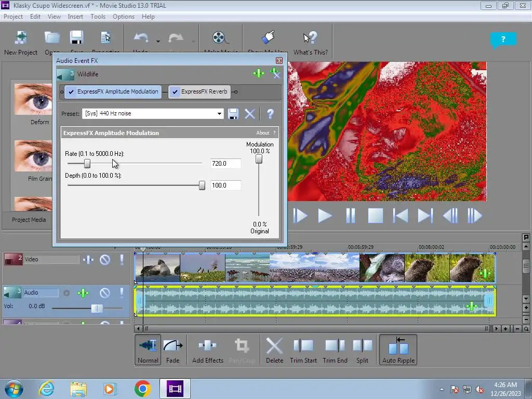Open the Preset dropdown arrow
Screen dimensions: 532x399
[x=220, y=114]
